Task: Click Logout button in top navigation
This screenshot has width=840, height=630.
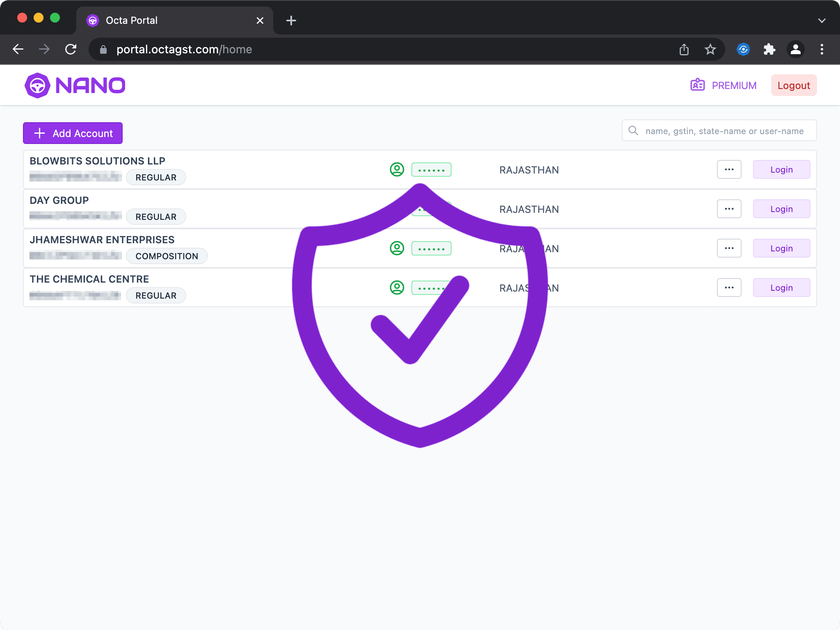Action: pyautogui.click(x=794, y=85)
